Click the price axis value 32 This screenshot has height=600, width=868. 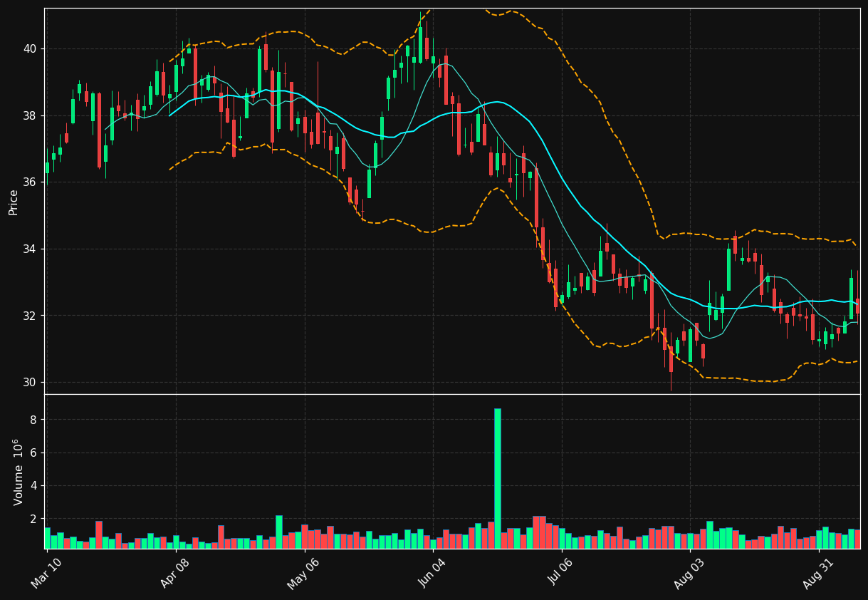pos(31,316)
